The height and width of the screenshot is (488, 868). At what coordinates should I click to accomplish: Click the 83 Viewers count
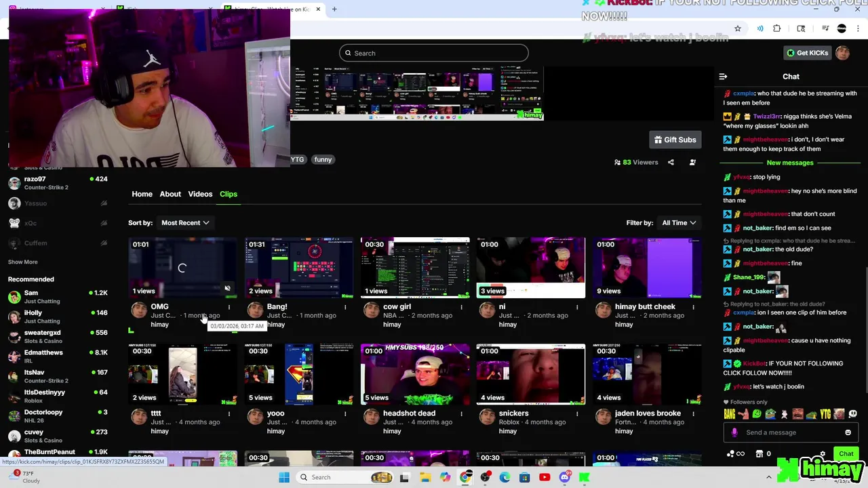(636, 162)
